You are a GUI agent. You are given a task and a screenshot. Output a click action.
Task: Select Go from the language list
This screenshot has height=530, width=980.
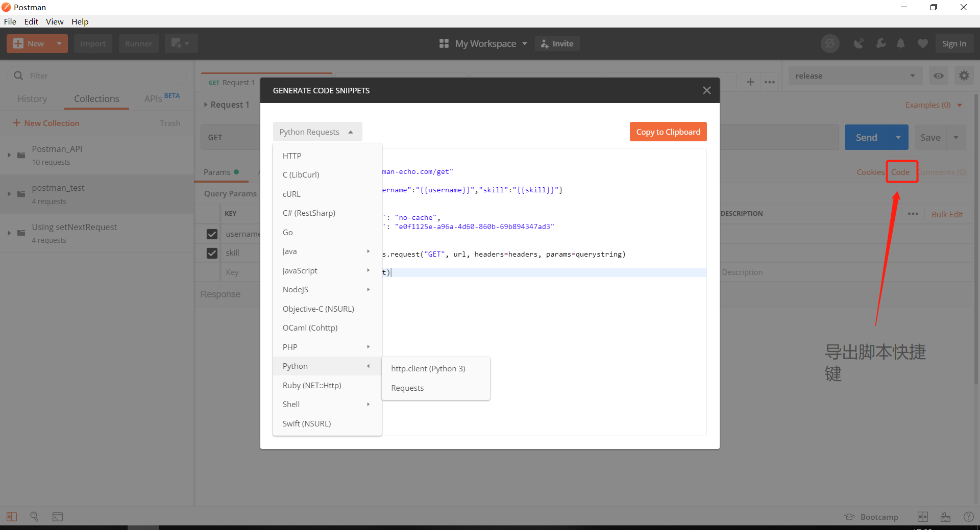[327, 232]
